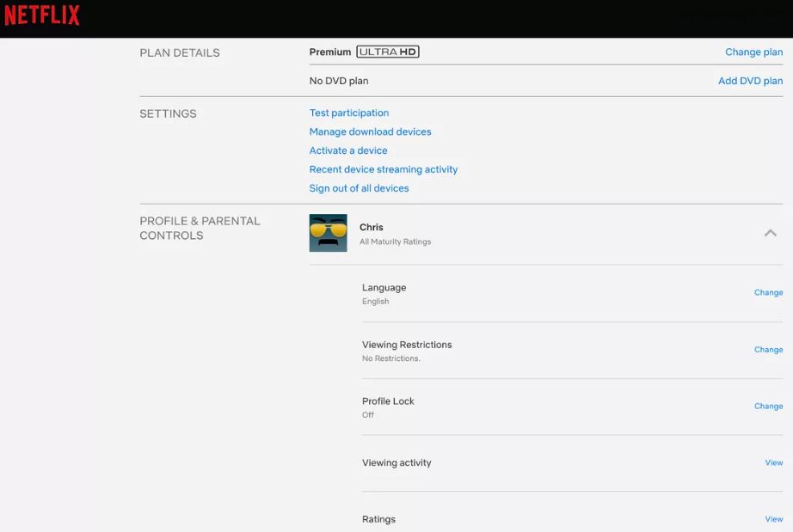Click Activate a device link
Screen dimensions: 793x532
[x=348, y=150]
